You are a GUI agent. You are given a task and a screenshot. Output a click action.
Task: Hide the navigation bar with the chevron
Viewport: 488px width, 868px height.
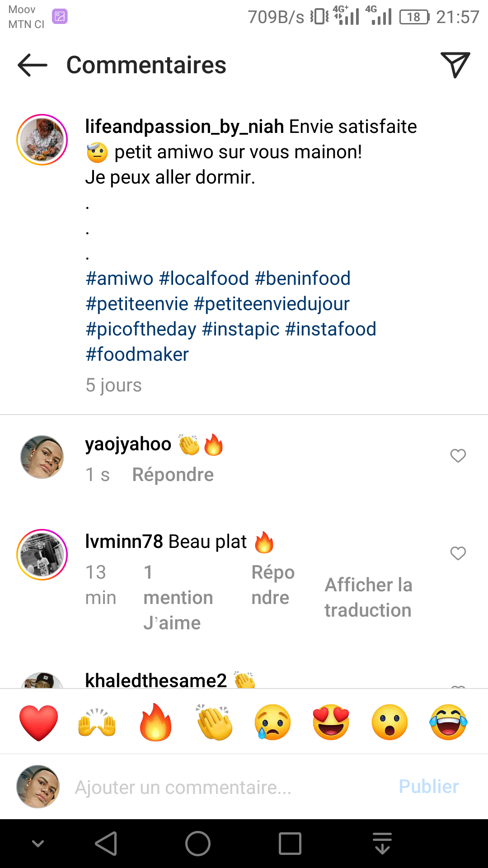[38, 844]
